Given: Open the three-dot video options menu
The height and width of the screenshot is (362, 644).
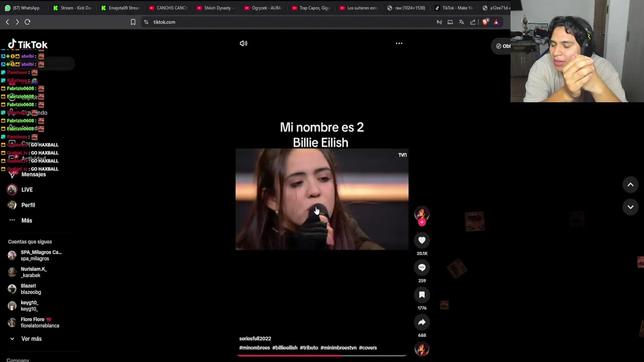Looking at the screenshot, I should (399, 43).
